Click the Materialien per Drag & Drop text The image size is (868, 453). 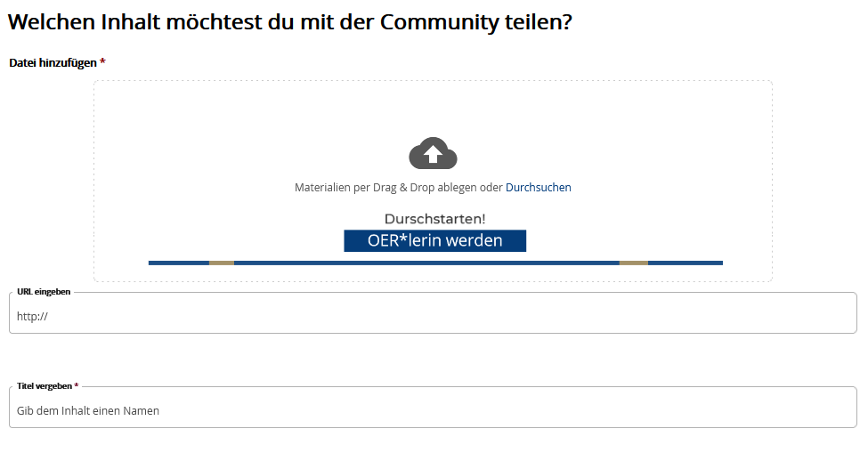[x=398, y=188]
